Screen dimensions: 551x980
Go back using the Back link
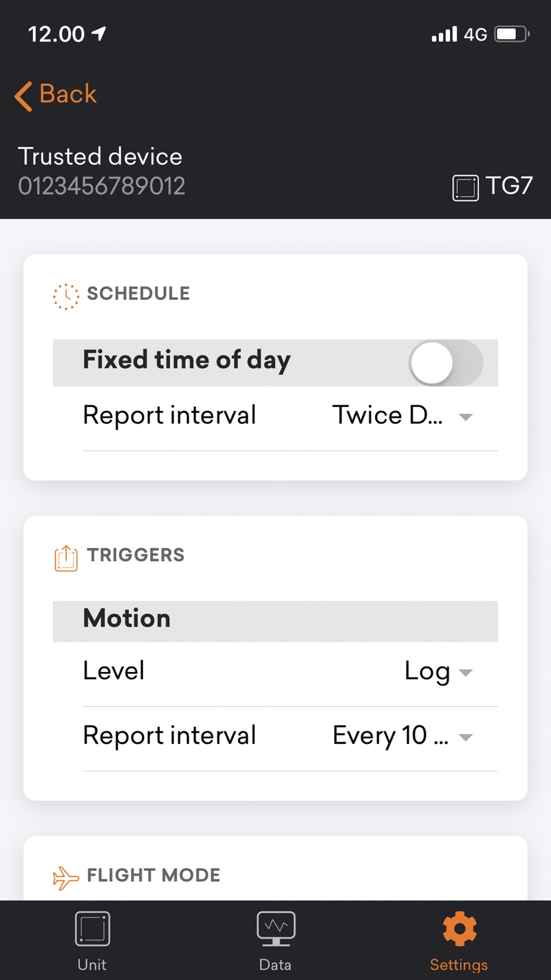click(56, 95)
